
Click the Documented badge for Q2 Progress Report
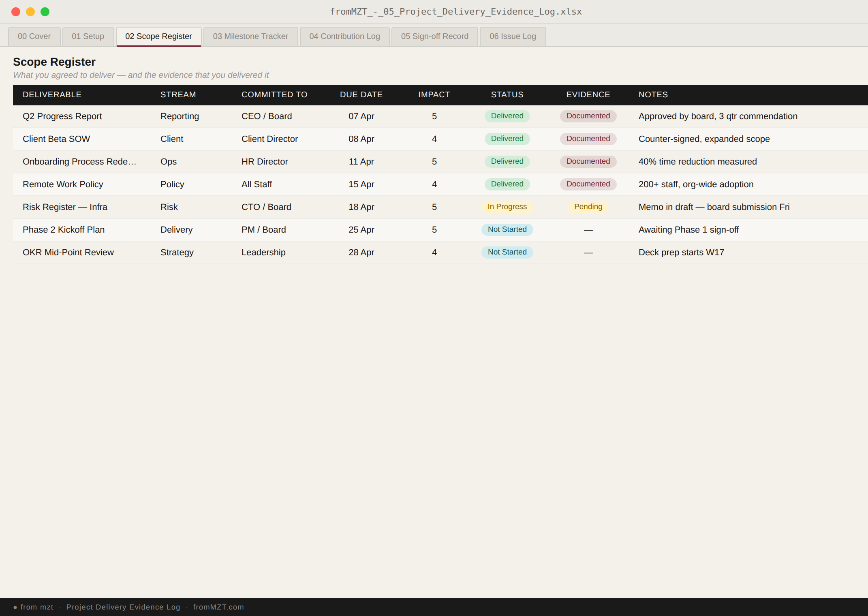pyautogui.click(x=588, y=116)
